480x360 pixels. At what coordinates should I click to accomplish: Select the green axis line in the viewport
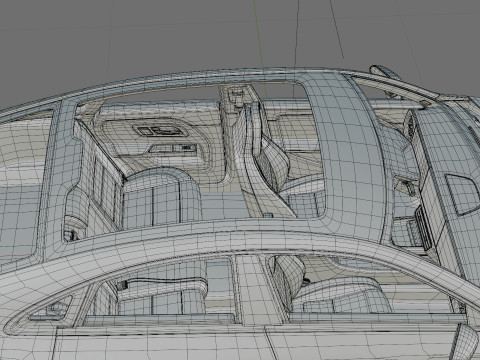(x=260, y=48)
